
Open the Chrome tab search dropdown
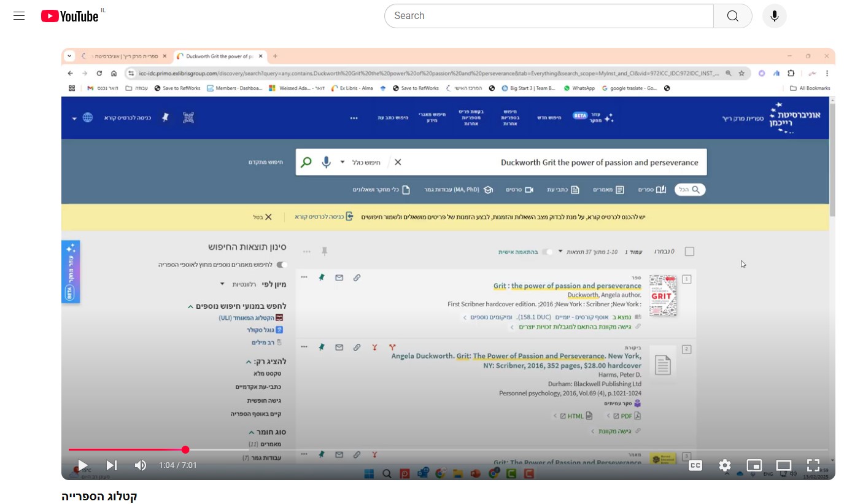click(70, 56)
